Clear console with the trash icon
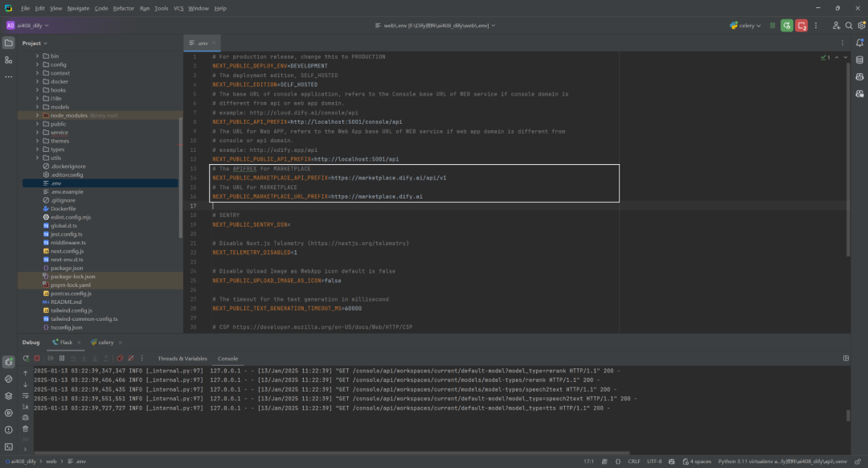Viewport: 868px width, 468px height. (26, 429)
